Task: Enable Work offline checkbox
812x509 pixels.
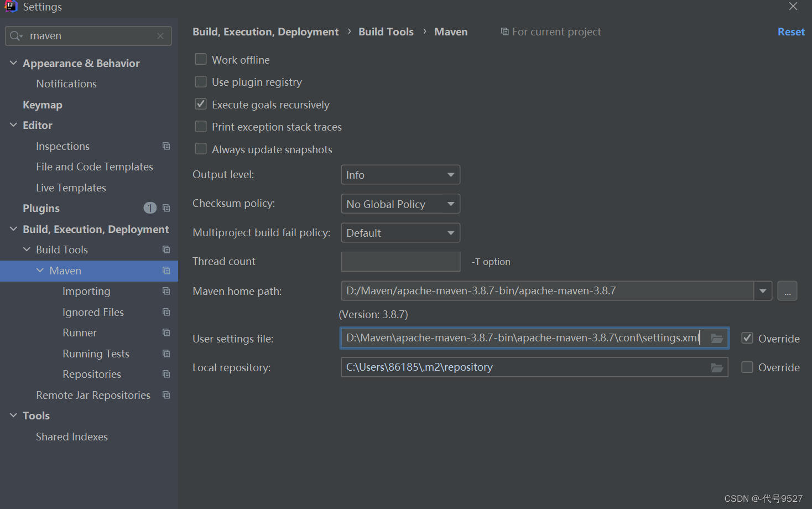Action: (x=201, y=59)
